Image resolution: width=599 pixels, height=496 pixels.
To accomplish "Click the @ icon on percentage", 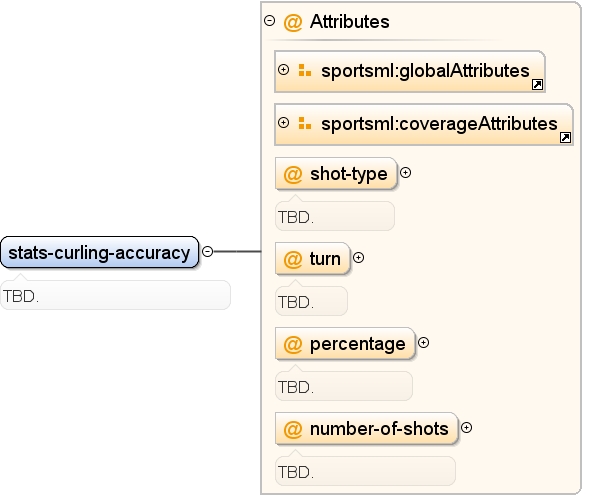I will pos(293,344).
